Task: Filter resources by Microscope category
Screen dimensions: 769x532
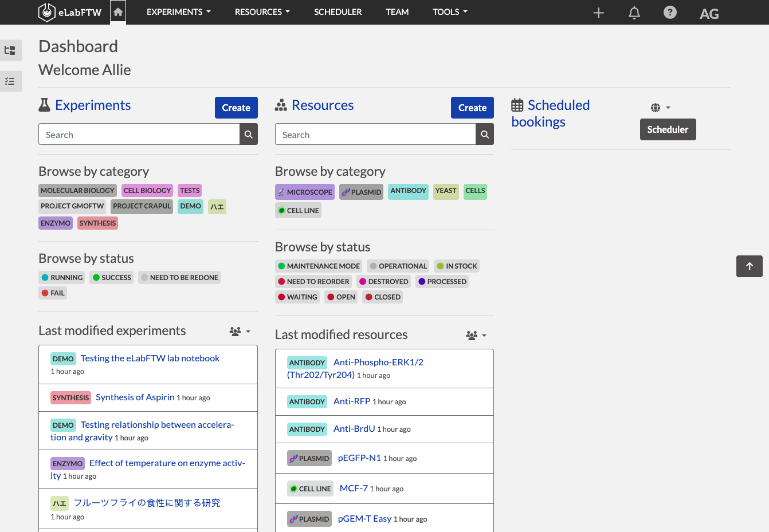Action: 305,192
